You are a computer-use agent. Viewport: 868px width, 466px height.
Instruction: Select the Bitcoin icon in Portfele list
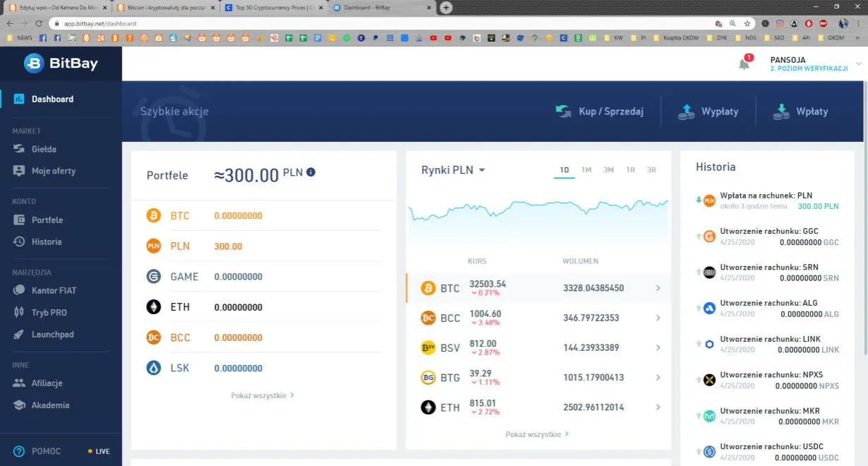tap(154, 215)
